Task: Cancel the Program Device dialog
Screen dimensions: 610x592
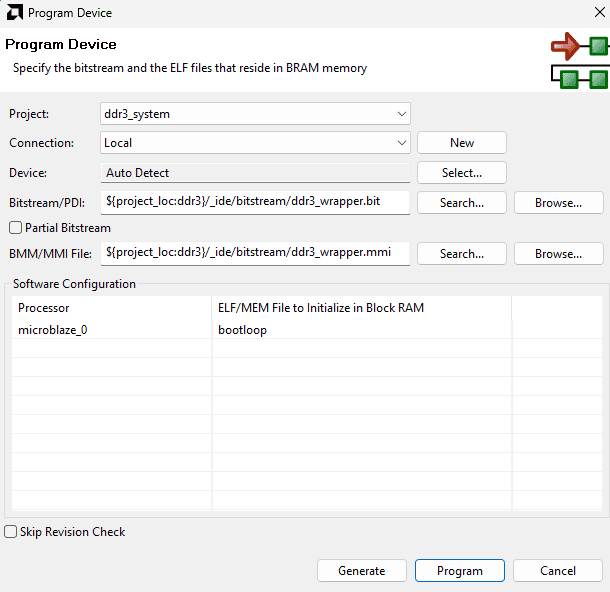Action: click(557, 571)
